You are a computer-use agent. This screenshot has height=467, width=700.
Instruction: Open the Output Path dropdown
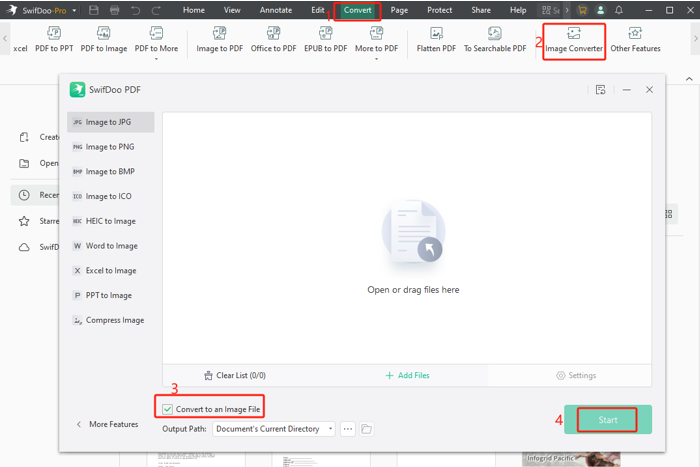point(274,429)
